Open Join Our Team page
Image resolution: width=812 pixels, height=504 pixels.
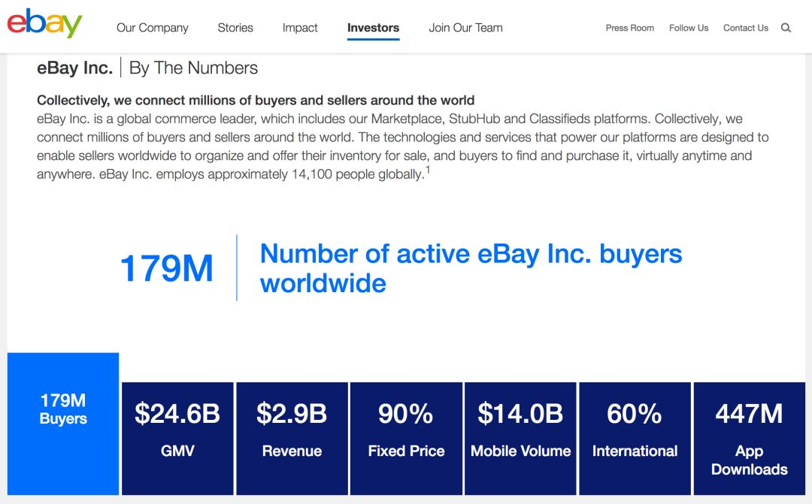point(465,28)
